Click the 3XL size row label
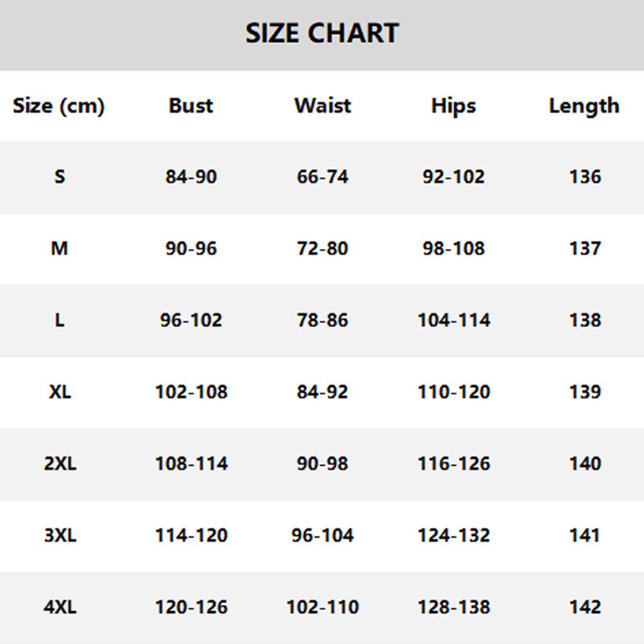 (60, 535)
